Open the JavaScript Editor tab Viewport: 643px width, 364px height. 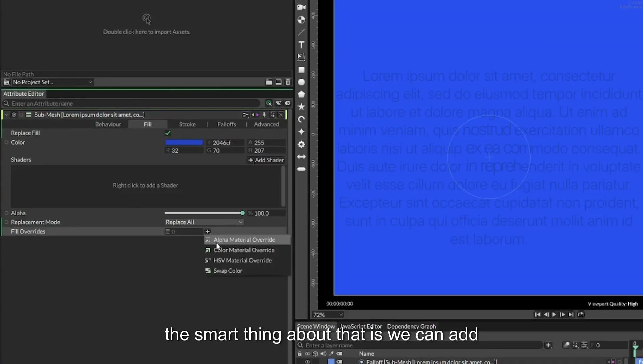point(361,326)
